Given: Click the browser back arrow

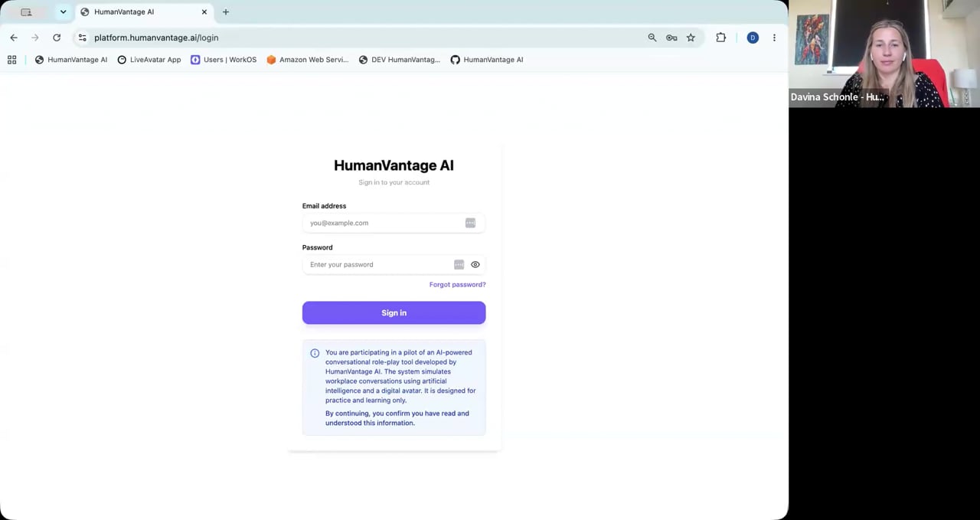Looking at the screenshot, I should [x=14, y=38].
